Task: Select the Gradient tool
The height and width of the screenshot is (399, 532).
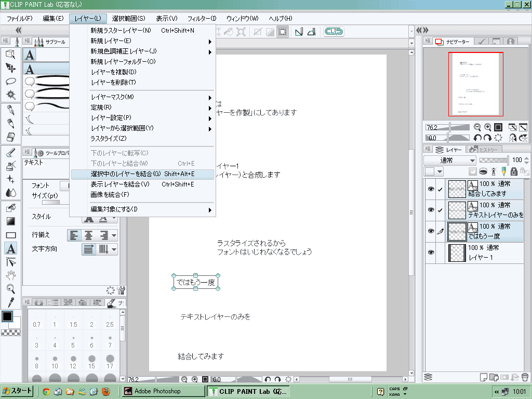Action: pos(10,221)
